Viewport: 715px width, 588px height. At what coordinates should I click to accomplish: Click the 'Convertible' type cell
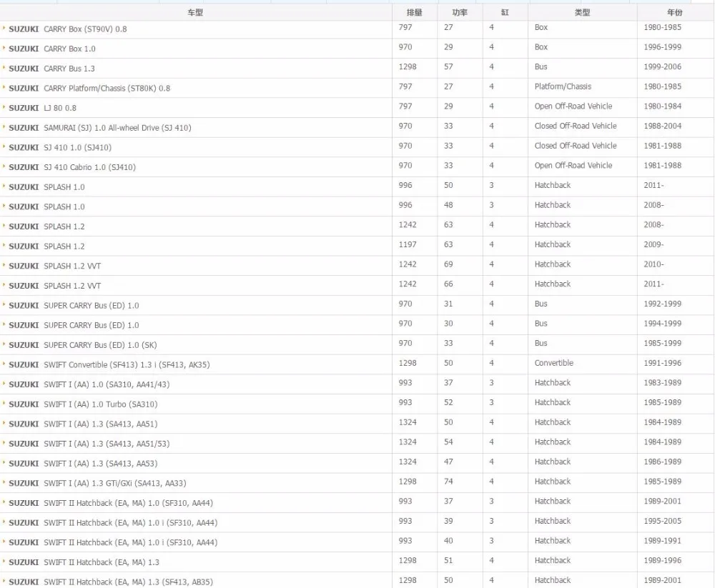(x=554, y=363)
